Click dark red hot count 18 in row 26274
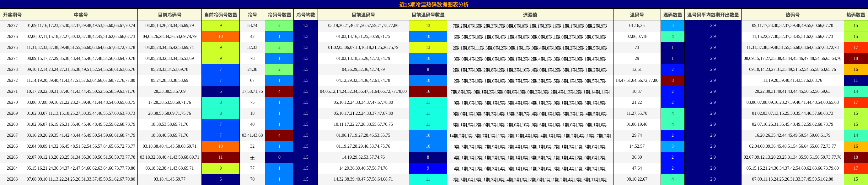868x185 pixels. [856, 58]
